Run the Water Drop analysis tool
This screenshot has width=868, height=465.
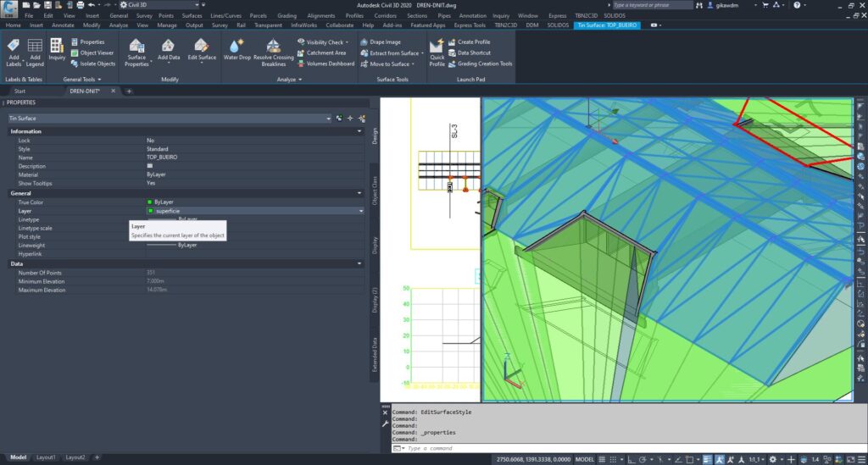[x=237, y=50]
